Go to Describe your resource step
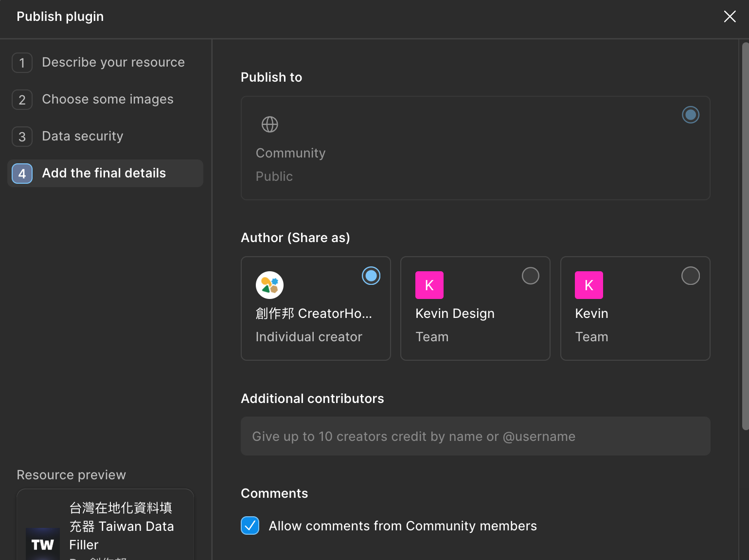This screenshot has height=560, width=749. [113, 63]
